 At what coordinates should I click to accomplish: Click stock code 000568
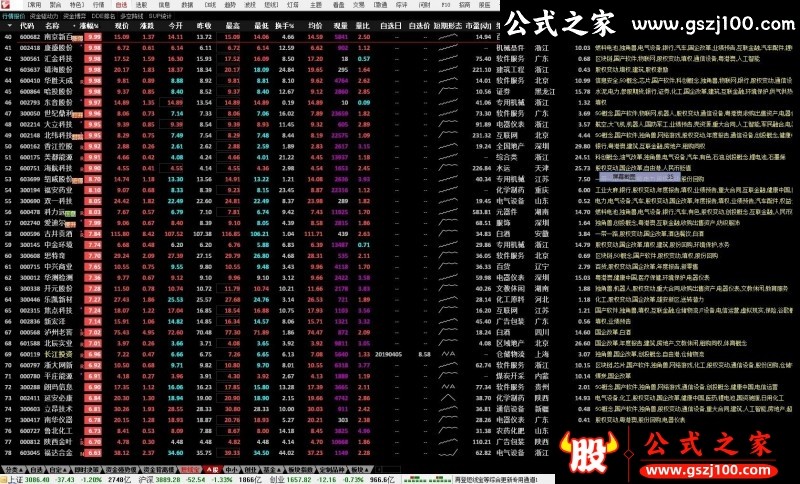30,333
